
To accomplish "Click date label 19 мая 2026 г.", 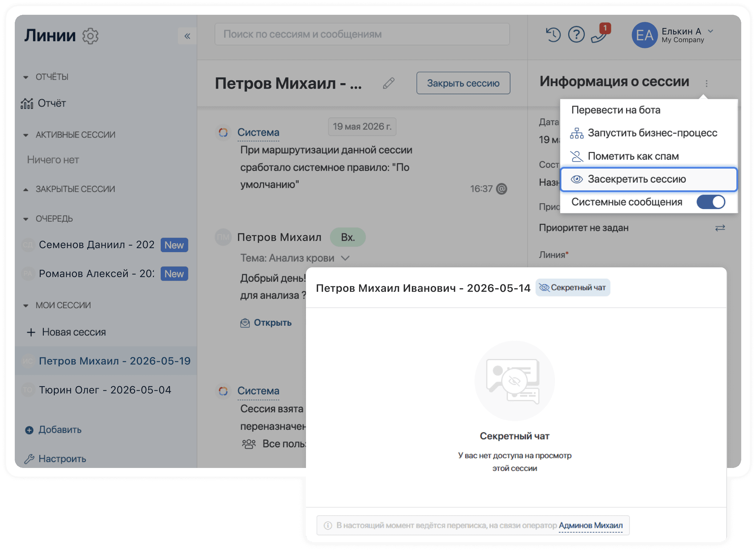I will pyautogui.click(x=362, y=127).
